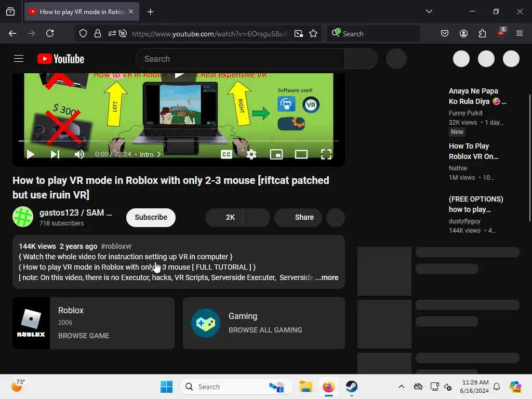Viewport: 532px width, 399px height.
Task: Like the video with 2K likes
Action: tap(224, 217)
